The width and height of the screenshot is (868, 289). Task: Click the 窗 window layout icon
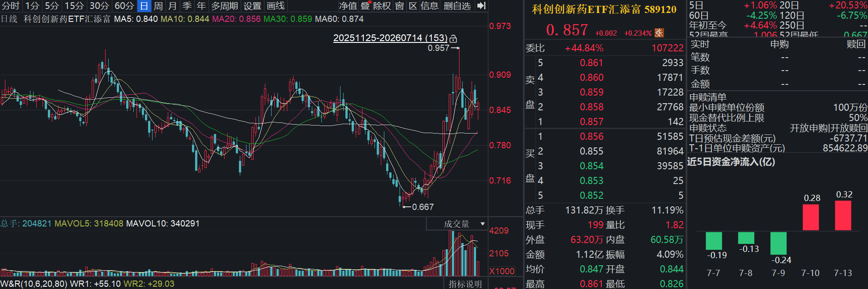tap(400, 6)
